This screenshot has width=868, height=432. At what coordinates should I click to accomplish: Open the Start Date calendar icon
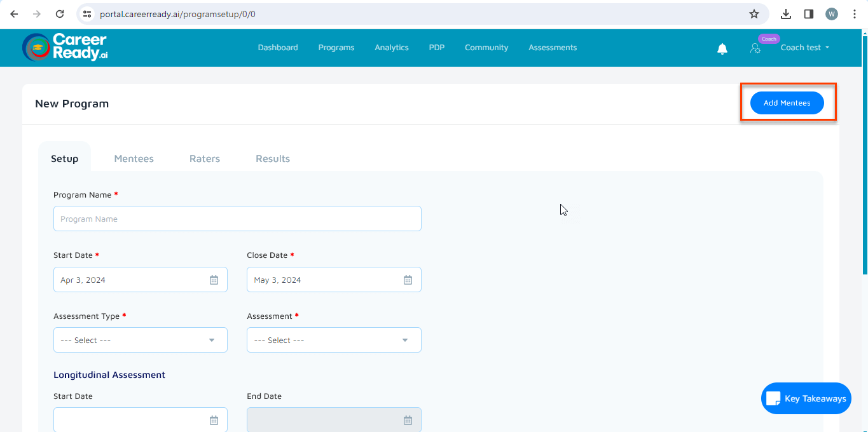point(214,280)
